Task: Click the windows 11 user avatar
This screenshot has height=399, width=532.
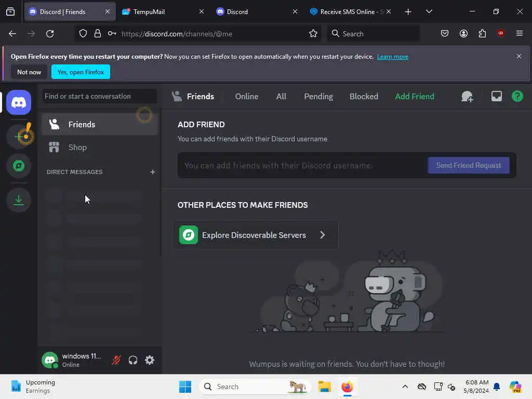Action: point(50,360)
